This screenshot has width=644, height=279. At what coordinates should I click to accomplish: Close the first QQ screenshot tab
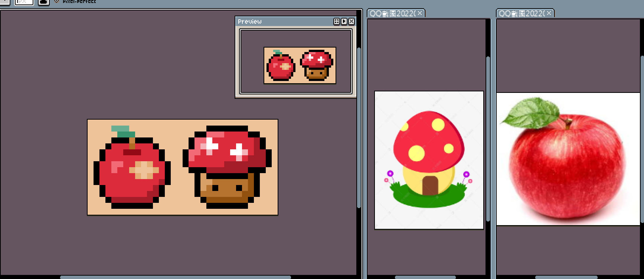click(420, 13)
